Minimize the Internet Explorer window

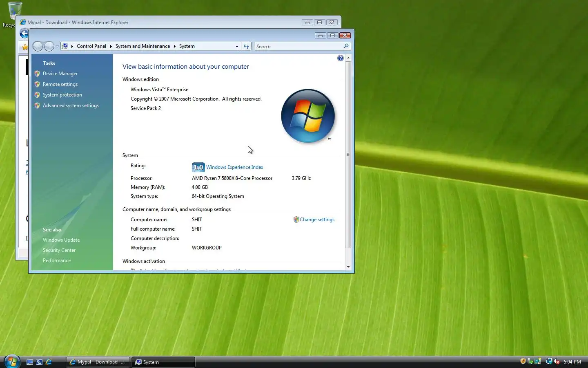click(x=307, y=22)
